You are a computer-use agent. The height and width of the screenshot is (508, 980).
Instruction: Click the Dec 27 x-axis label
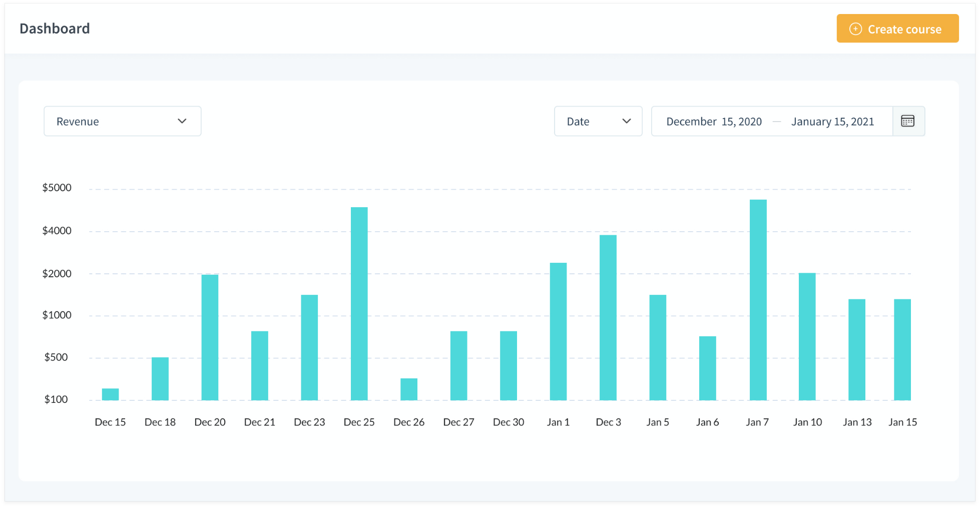tap(458, 422)
